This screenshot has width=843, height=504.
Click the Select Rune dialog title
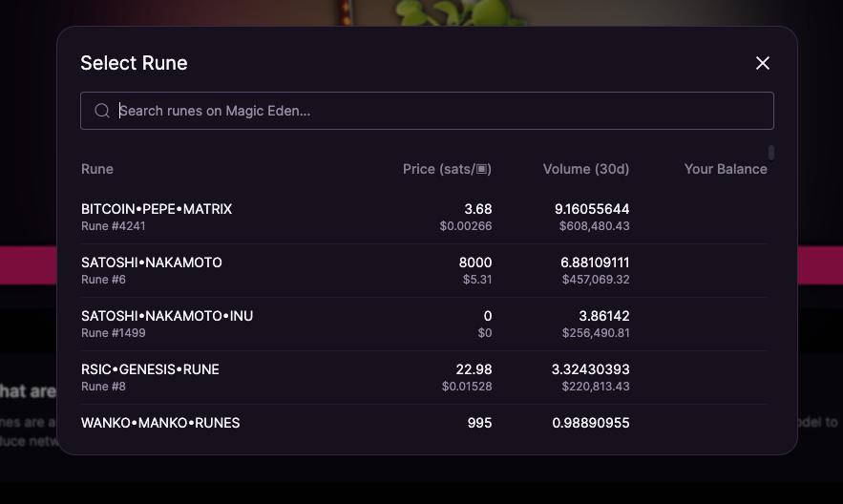pos(134,63)
